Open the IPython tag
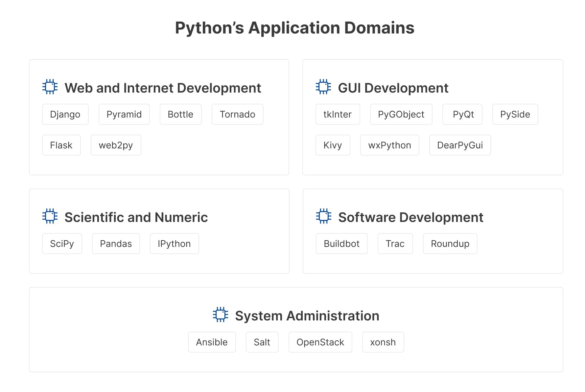This screenshot has height=392, width=585. [175, 244]
